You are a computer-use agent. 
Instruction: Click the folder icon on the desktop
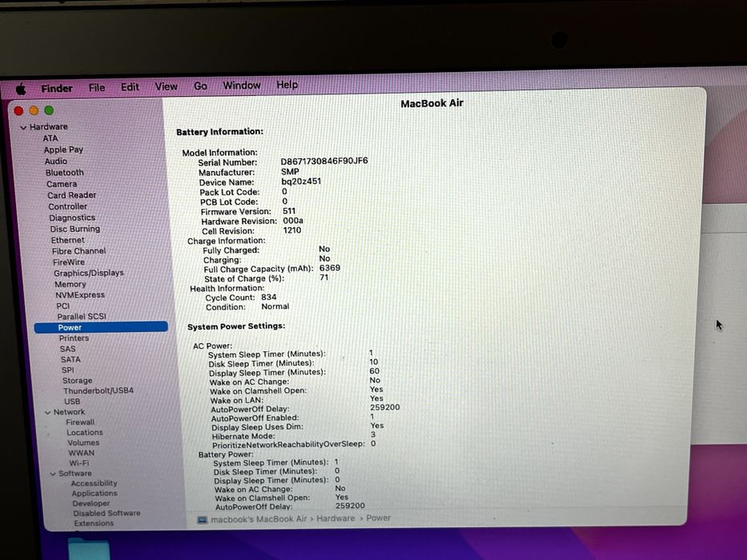(89, 549)
